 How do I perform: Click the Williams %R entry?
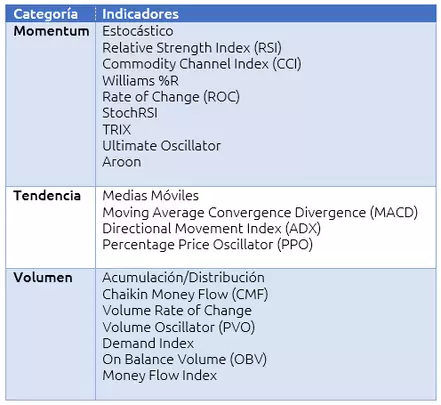coord(140,81)
